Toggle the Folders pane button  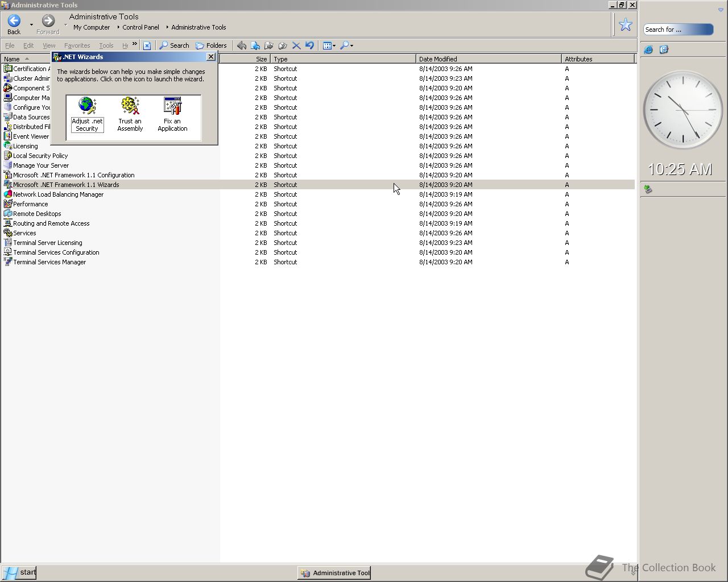point(211,45)
